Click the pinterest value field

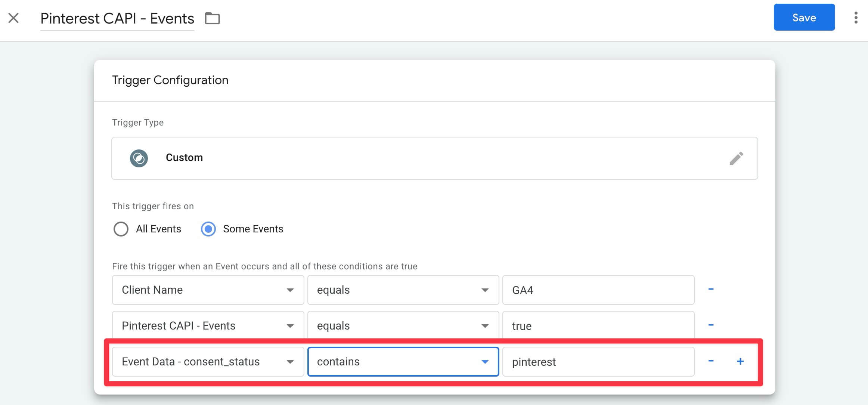point(598,362)
